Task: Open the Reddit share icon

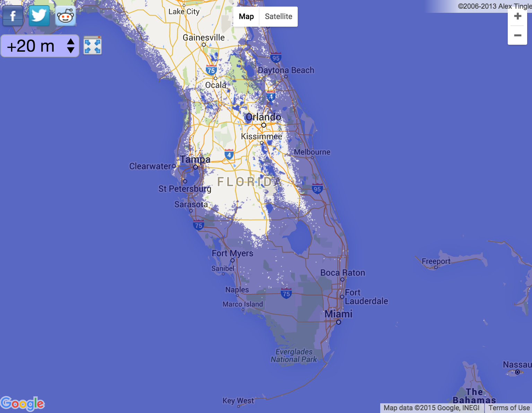Action: click(x=66, y=16)
